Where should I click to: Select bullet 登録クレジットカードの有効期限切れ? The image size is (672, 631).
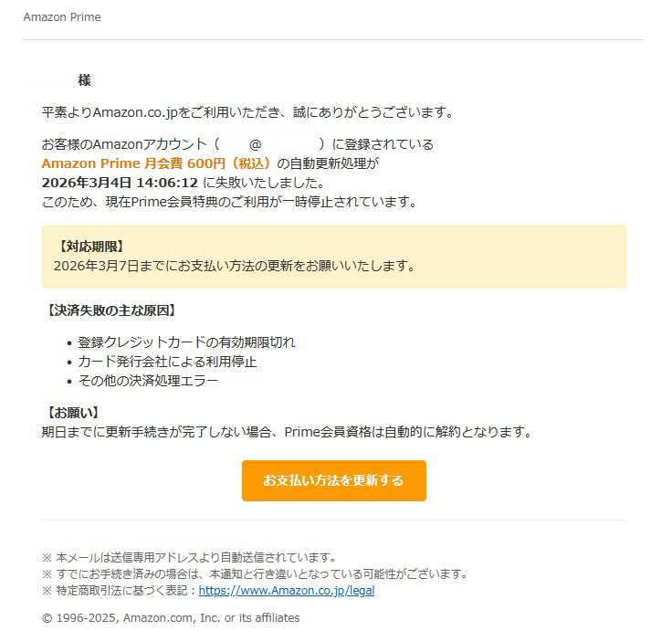tap(186, 342)
